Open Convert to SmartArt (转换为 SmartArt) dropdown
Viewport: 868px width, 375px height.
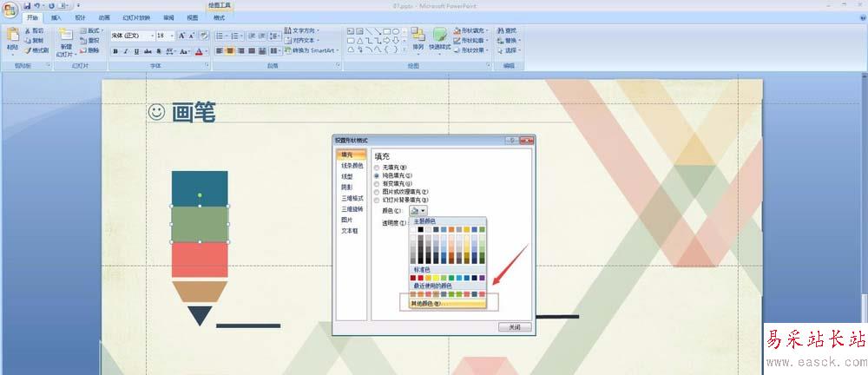(311, 50)
